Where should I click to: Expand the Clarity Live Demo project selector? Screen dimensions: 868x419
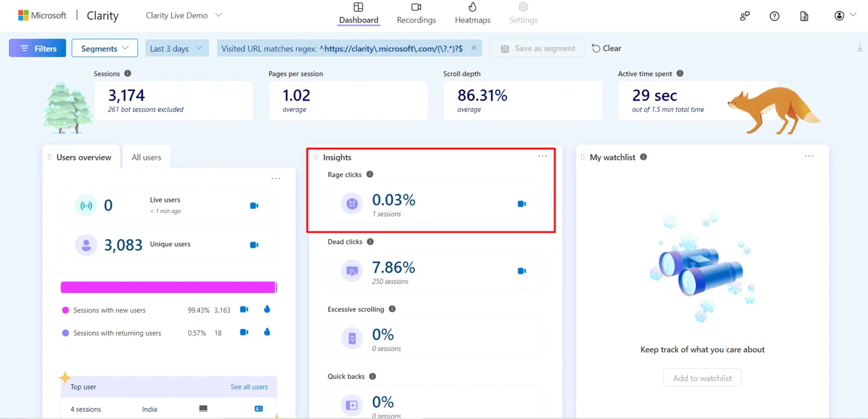(184, 16)
